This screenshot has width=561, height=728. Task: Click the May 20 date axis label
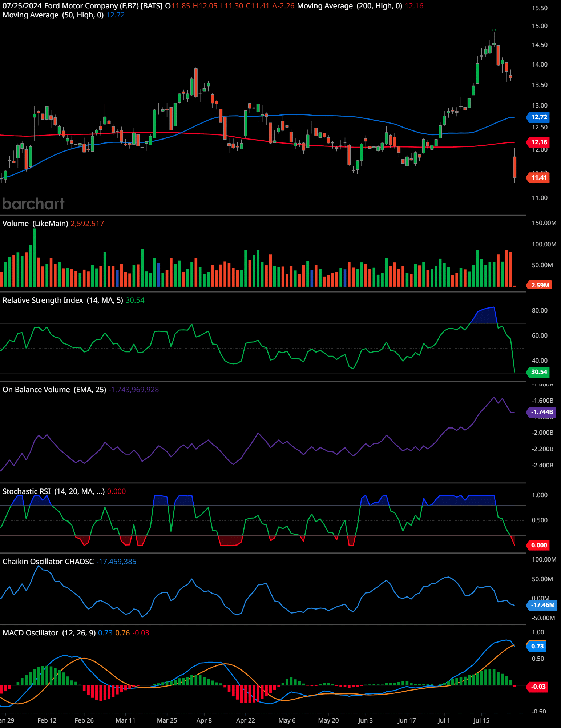click(328, 720)
